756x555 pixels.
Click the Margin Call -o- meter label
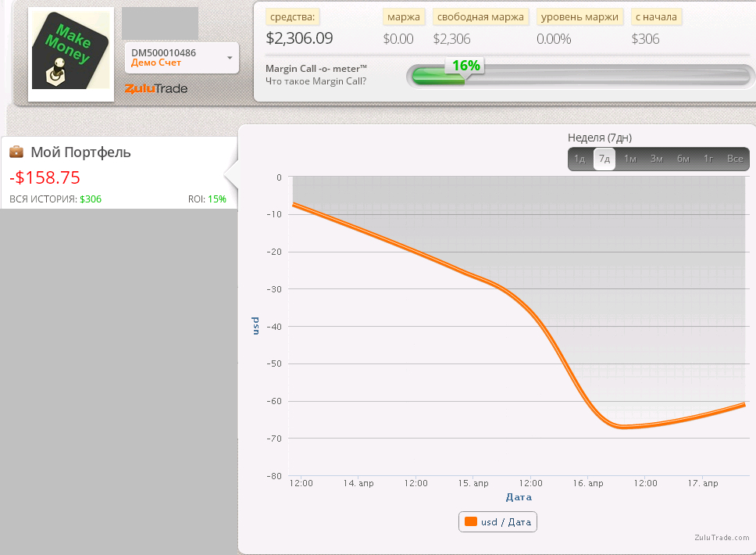[316, 69]
